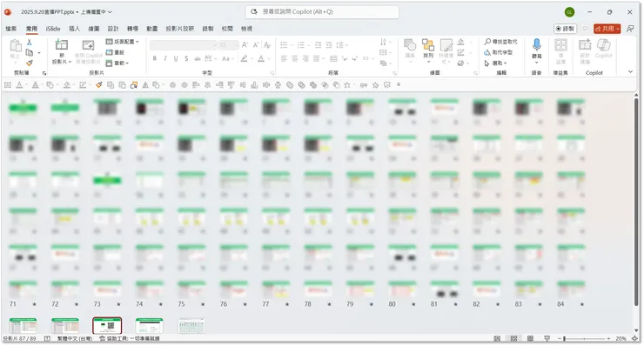
Task: Click the 錄製 (Record) button
Action: pos(565,29)
